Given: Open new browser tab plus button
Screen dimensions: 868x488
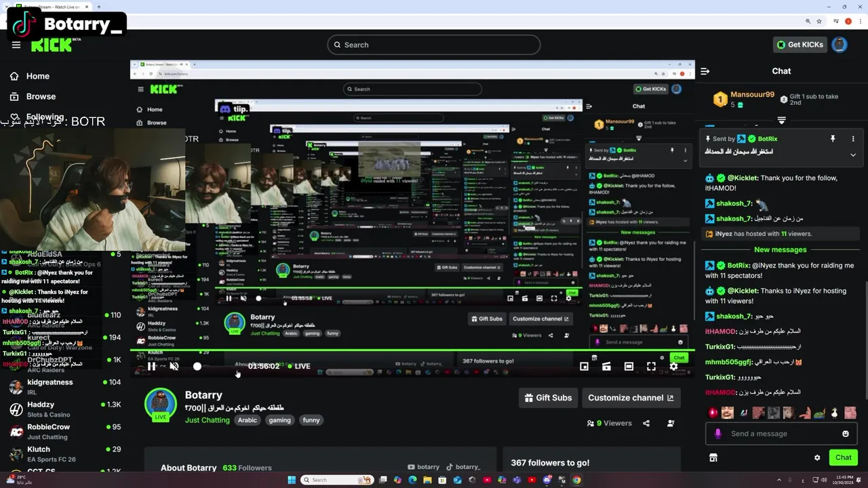Looking at the screenshot, I should 99,7.
